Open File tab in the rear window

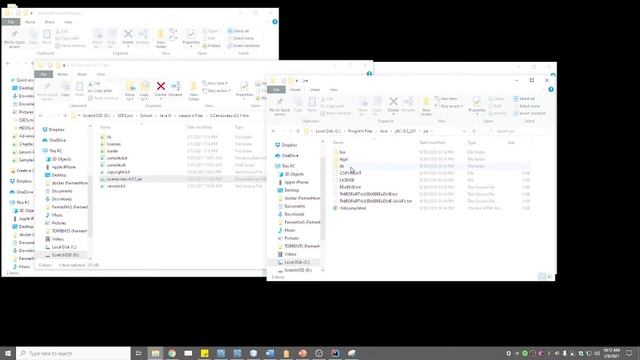click(x=11, y=22)
